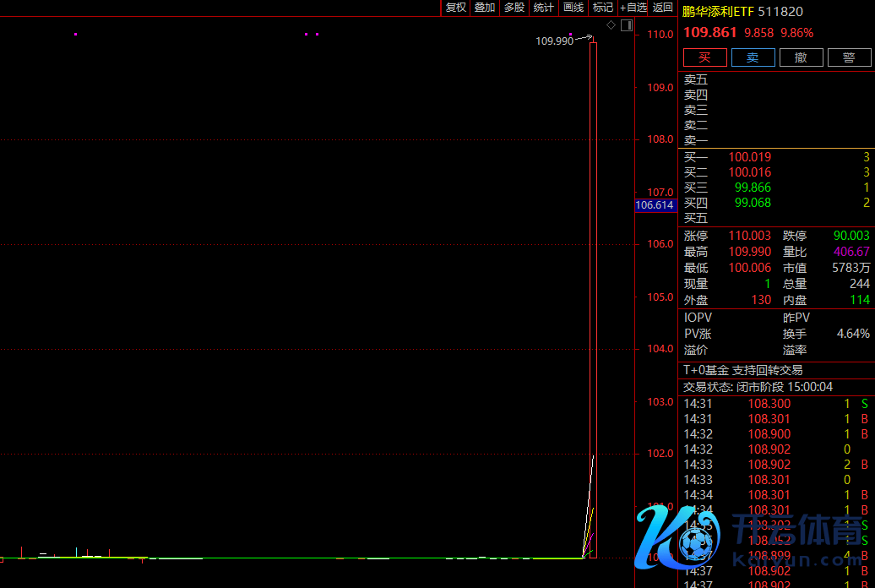
Task: Click the 统计 statistics toolbar item
Action: 544,8
